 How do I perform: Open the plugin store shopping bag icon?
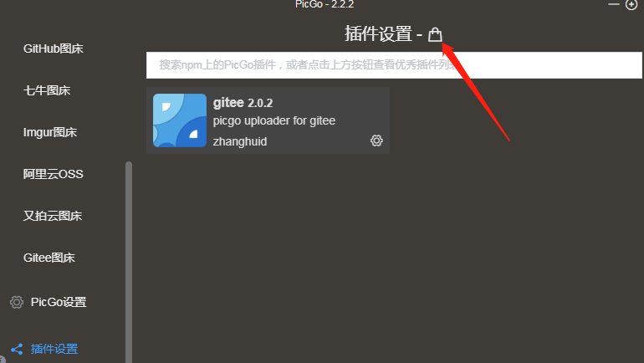pyautogui.click(x=435, y=34)
